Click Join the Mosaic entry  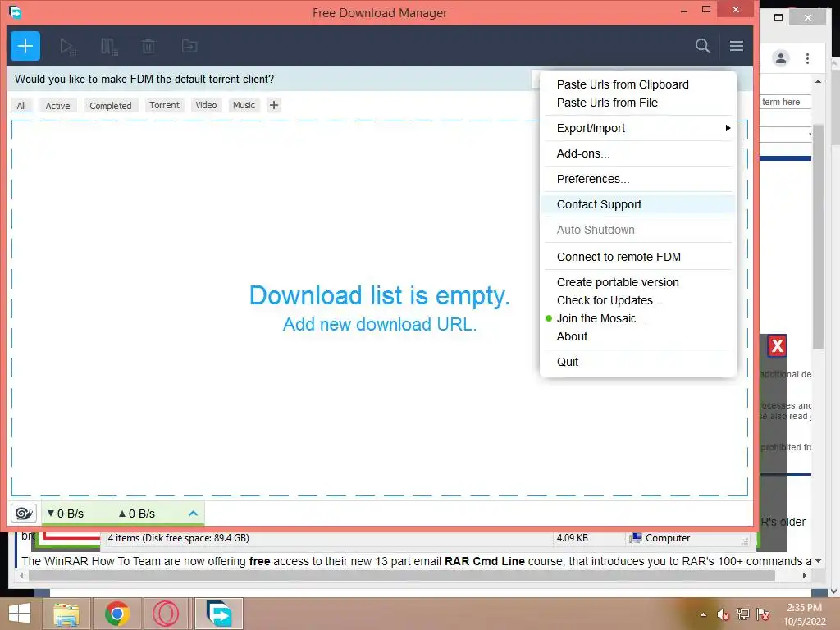click(x=637, y=319)
